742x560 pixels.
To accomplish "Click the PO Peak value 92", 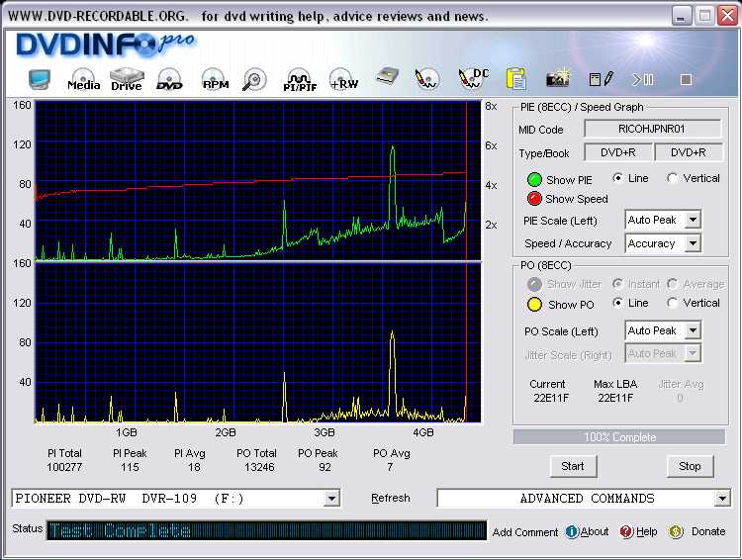I will pos(325,467).
